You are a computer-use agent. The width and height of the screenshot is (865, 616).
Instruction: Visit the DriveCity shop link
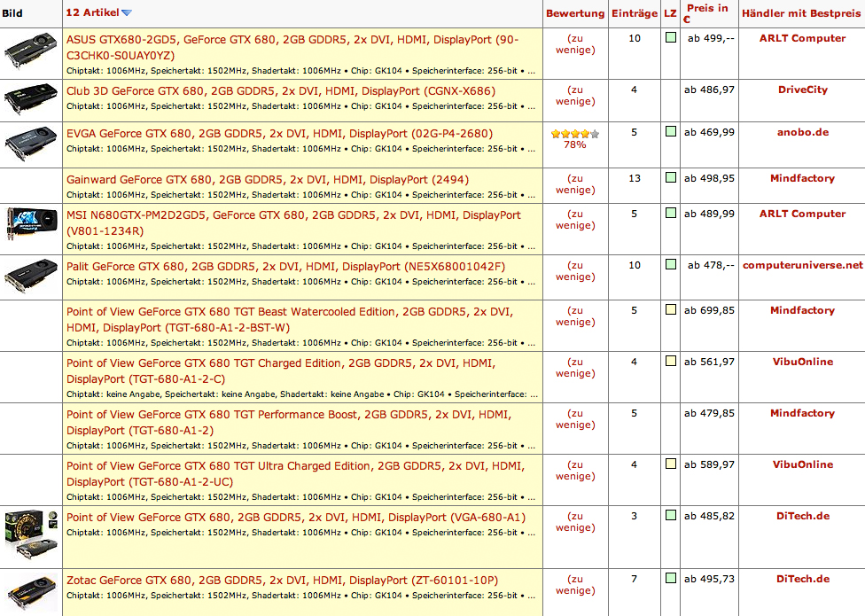point(803,90)
